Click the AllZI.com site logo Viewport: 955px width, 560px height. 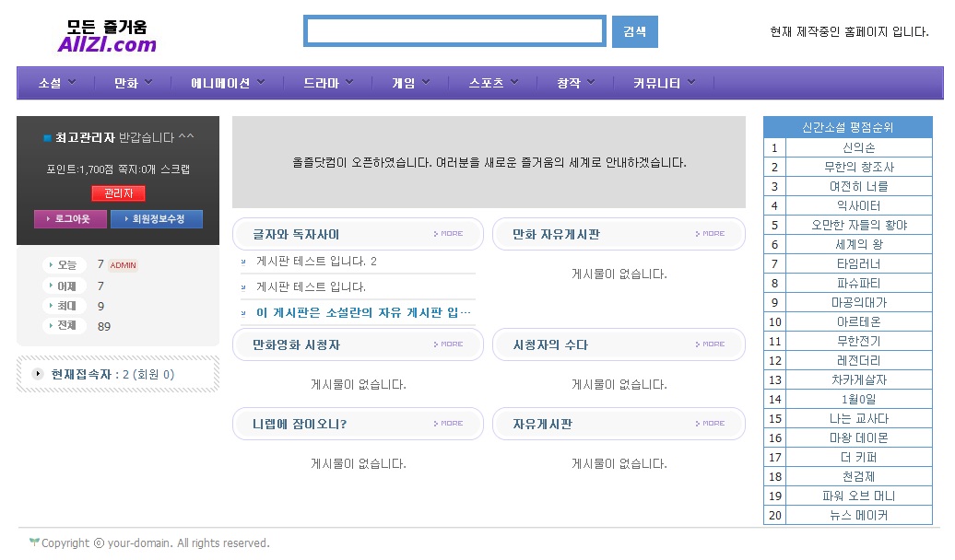[x=106, y=37]
